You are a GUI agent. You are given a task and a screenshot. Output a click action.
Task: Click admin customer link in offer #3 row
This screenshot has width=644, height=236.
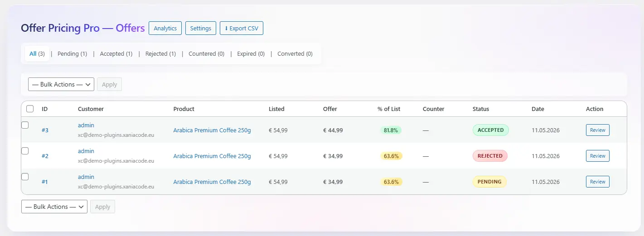pos(86,125)
